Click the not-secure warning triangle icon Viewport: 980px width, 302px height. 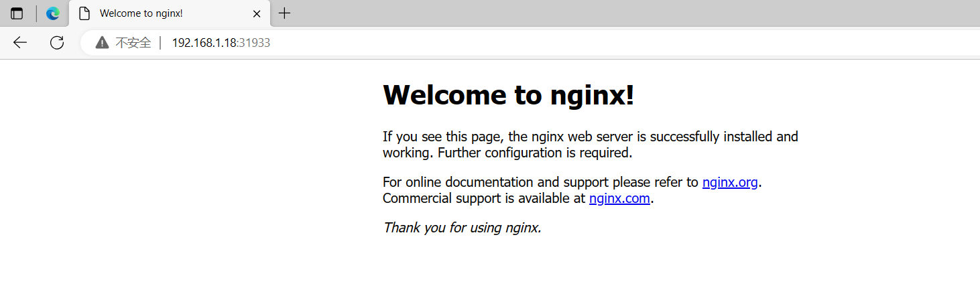click(x=102, y=43)
